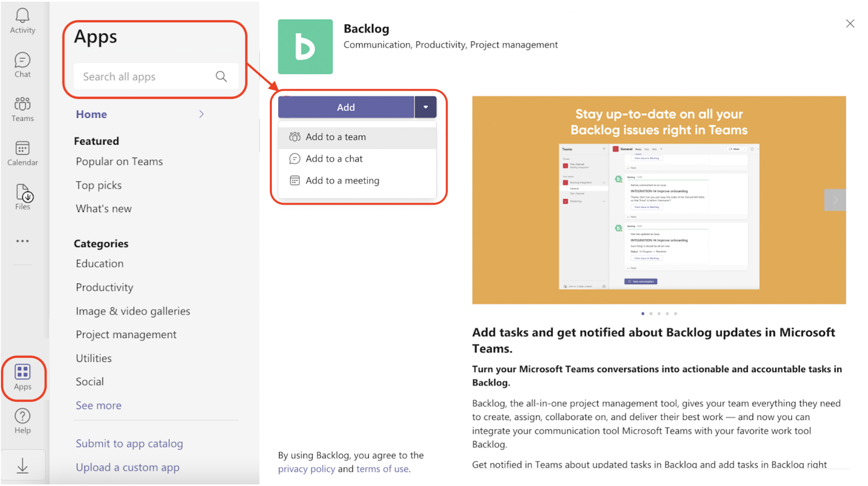The width and height of the screenshot is (868, 486).
Task: Open Popular on Teams
Action: (x=119, y=161)
